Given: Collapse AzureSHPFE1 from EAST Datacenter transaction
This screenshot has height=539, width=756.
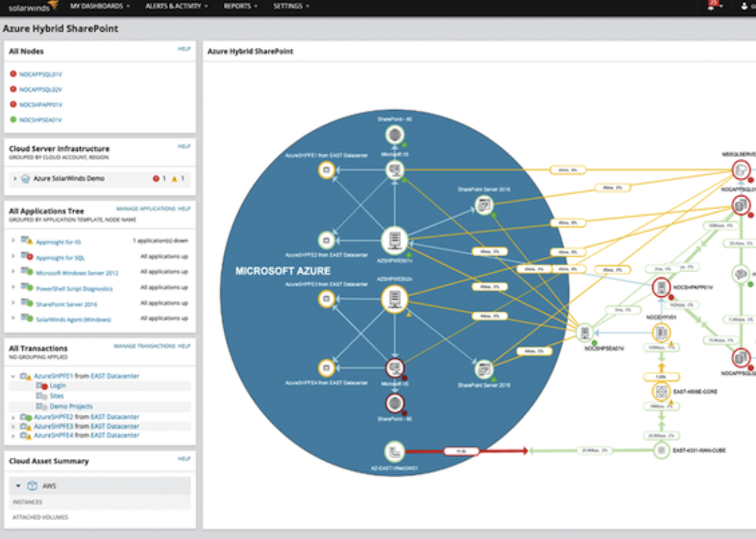Looking at the screenshot, I should [13, 376].
